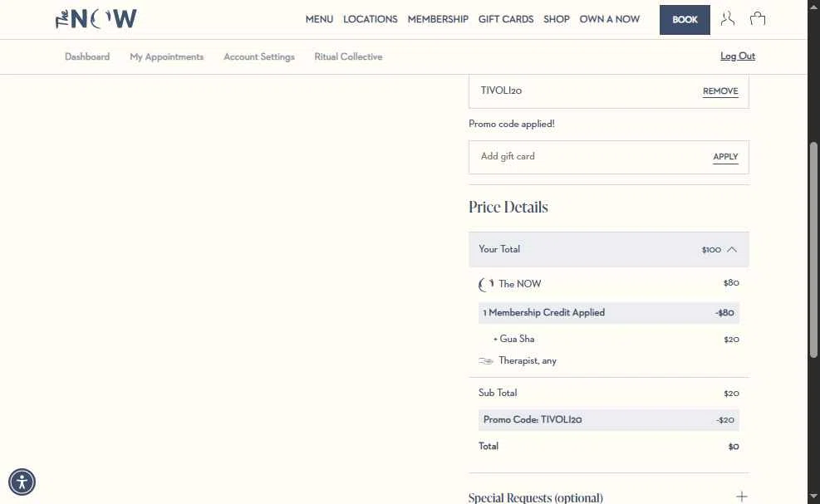Open the MENU navigation item

(x=319, y=19)
